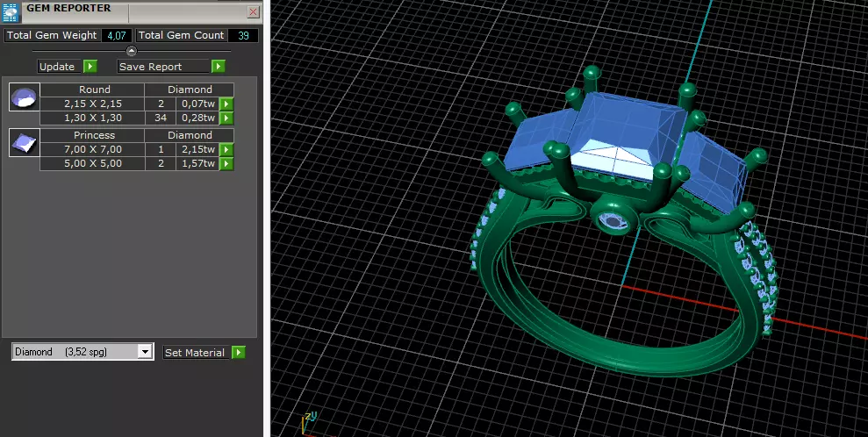Click green arrow for 2,15 X 2,15 row
This screenshot has height=437, width=868.
226,104
